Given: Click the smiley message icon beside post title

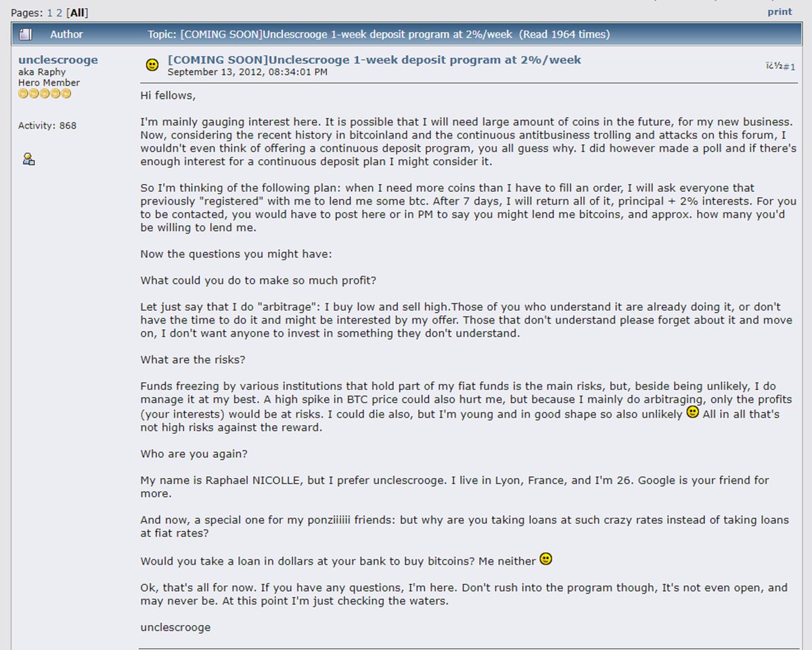Looking at the screenshot, I should [152, 65].
